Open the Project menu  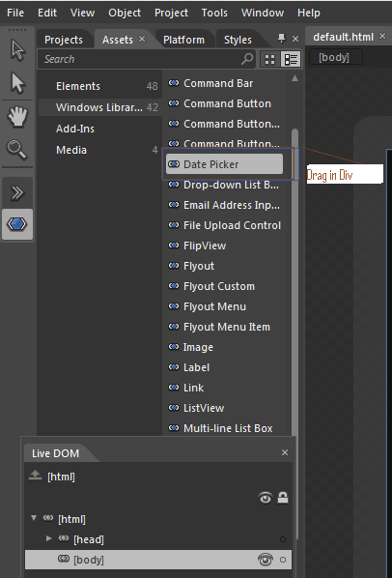coord(171,13)
